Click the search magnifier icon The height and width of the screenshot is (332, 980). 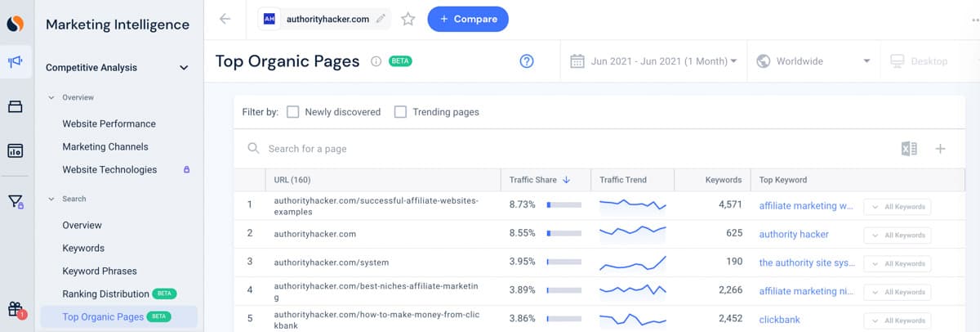click(x=254, y=149)
